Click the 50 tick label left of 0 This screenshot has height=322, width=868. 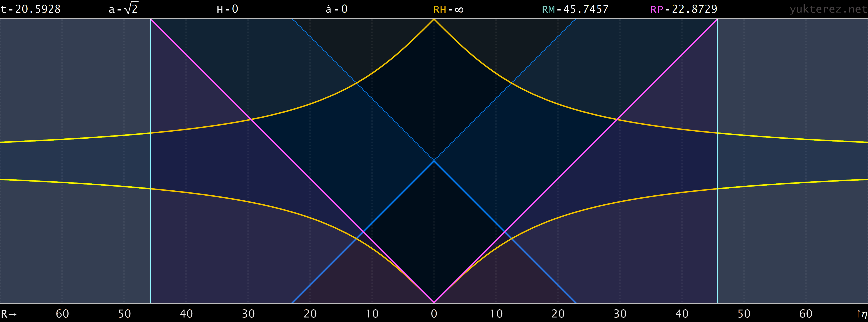point(124,314)
